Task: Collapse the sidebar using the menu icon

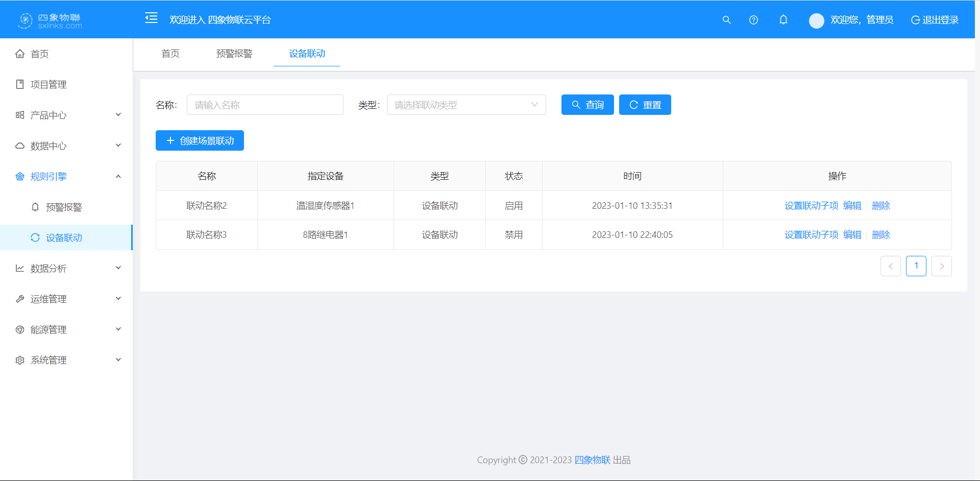Action: click(151, 18)
